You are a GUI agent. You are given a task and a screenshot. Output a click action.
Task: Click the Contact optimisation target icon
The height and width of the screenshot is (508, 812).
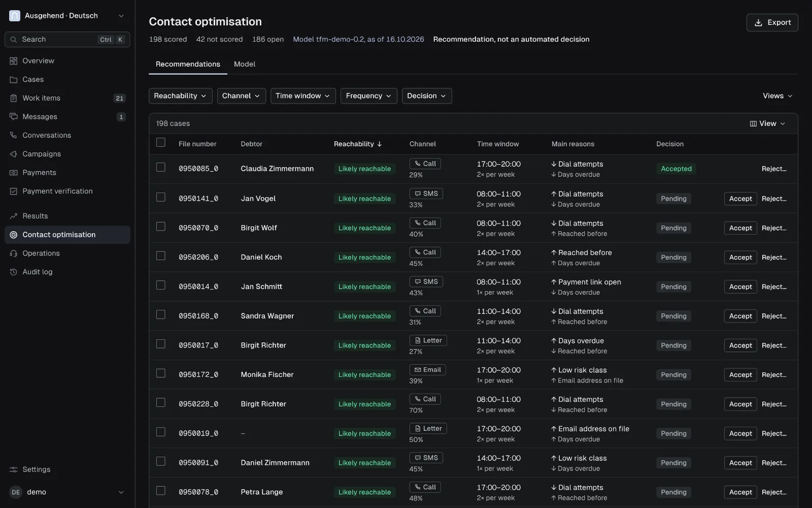tap(14, 235)
